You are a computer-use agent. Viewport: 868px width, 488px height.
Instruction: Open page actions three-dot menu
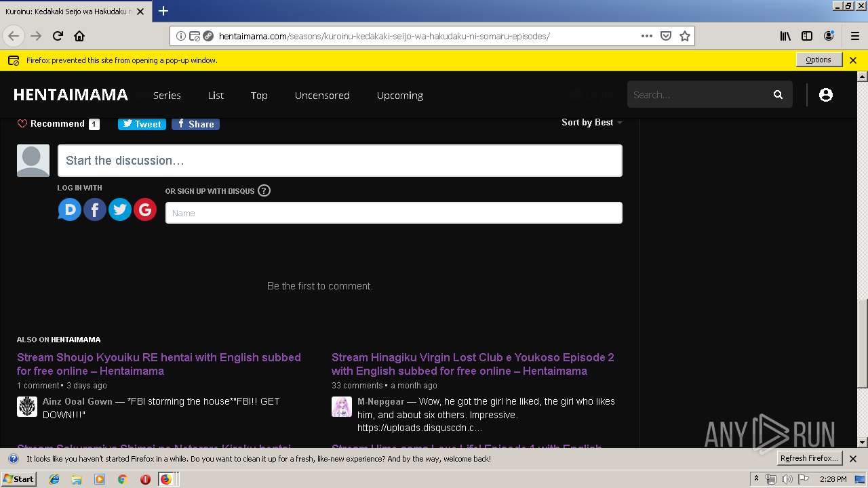(647, 36)
